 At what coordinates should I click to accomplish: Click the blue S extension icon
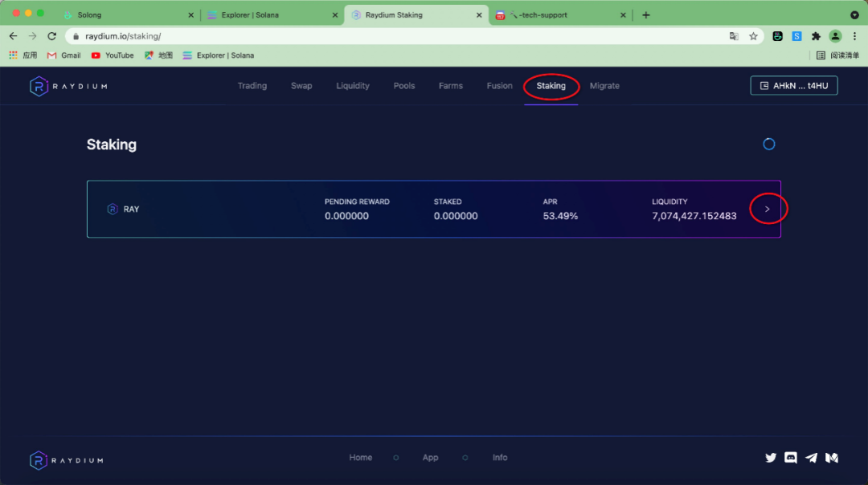796,36
